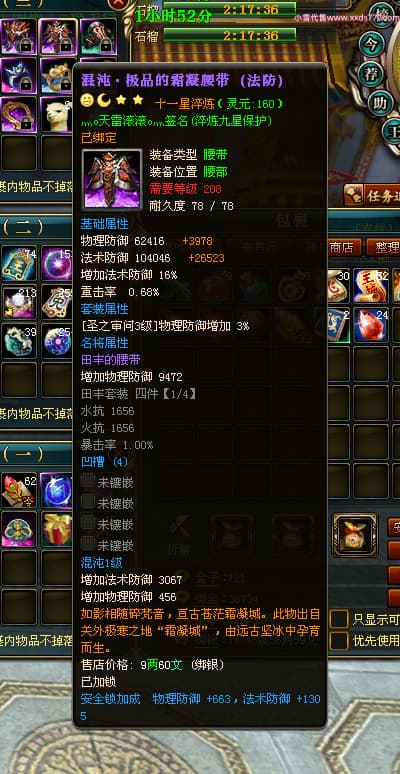Open the gift bag icon beside inventory
This screenshot has height=774, width=400.
(x=355, y=535)
